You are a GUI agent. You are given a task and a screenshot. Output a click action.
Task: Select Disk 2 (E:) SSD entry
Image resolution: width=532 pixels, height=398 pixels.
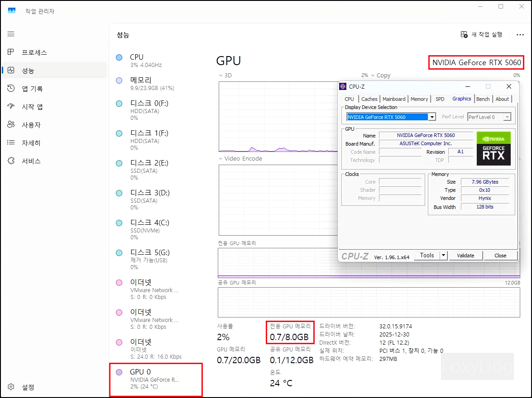(156, 170)
